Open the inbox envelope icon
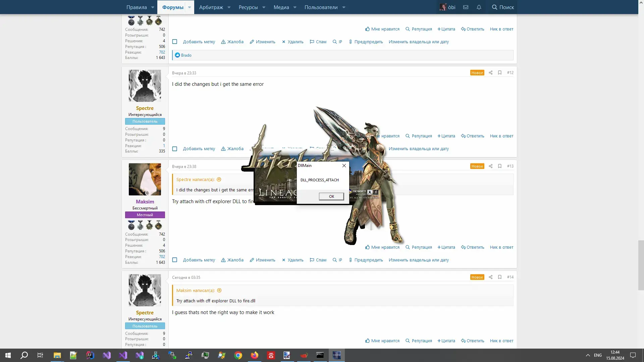This screenshot has width=644, height=362. pos(466,7)
